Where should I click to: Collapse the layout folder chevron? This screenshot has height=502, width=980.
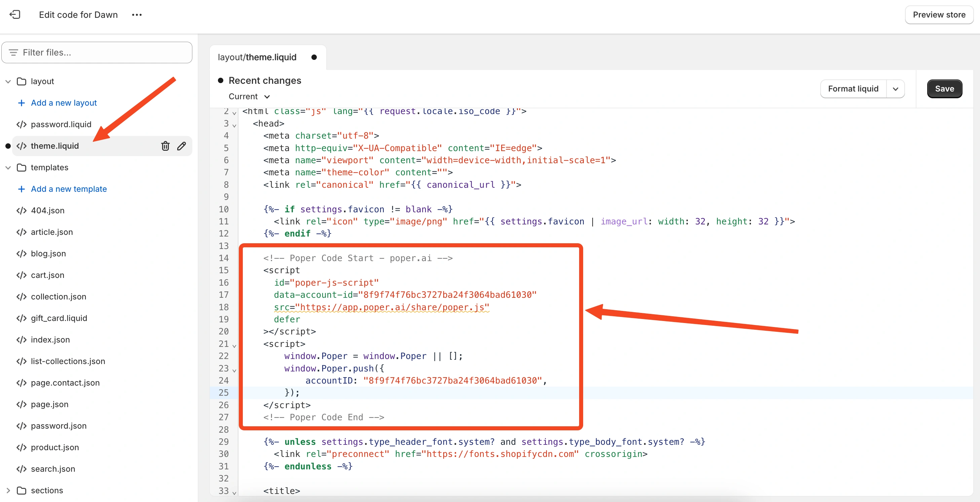[x=8, y=81]
